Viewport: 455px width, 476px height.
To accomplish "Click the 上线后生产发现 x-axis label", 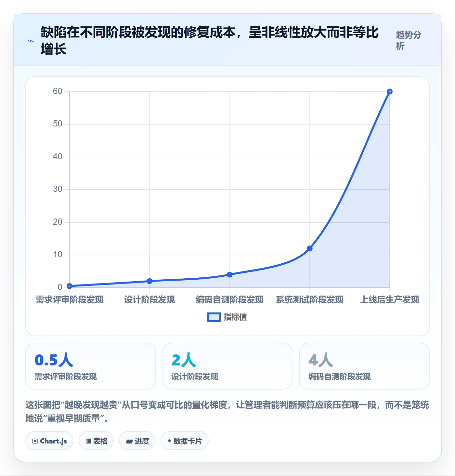I will [x=390, y=300].
